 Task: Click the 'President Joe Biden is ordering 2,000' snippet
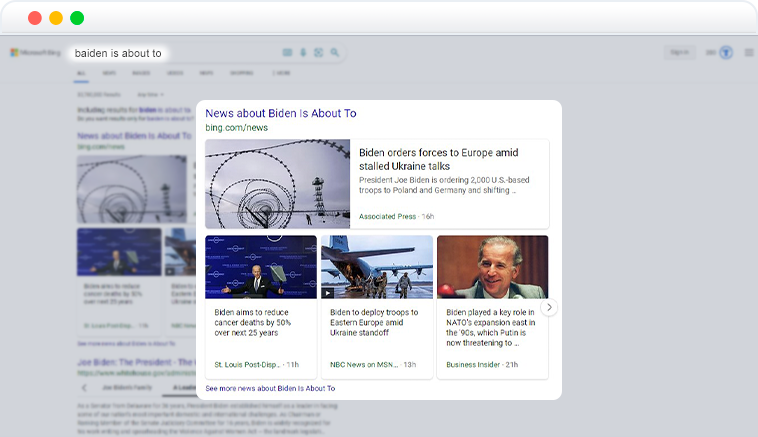[444, 185]
